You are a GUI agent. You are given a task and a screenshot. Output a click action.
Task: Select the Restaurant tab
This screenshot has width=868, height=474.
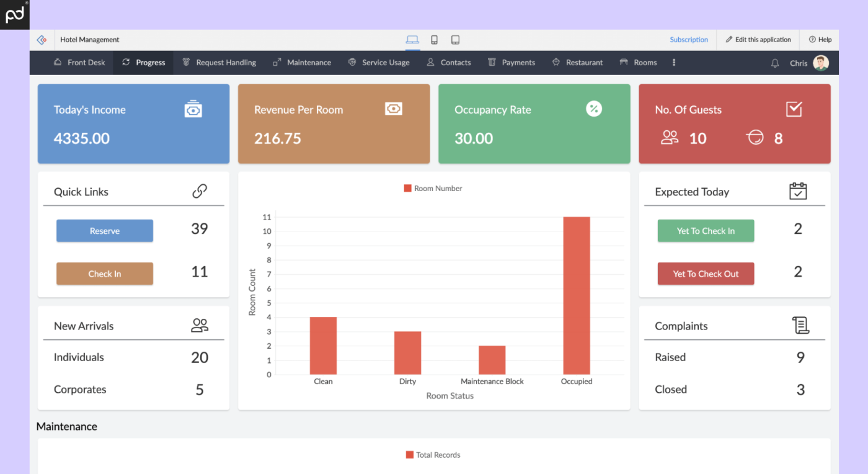coord(577,62)
